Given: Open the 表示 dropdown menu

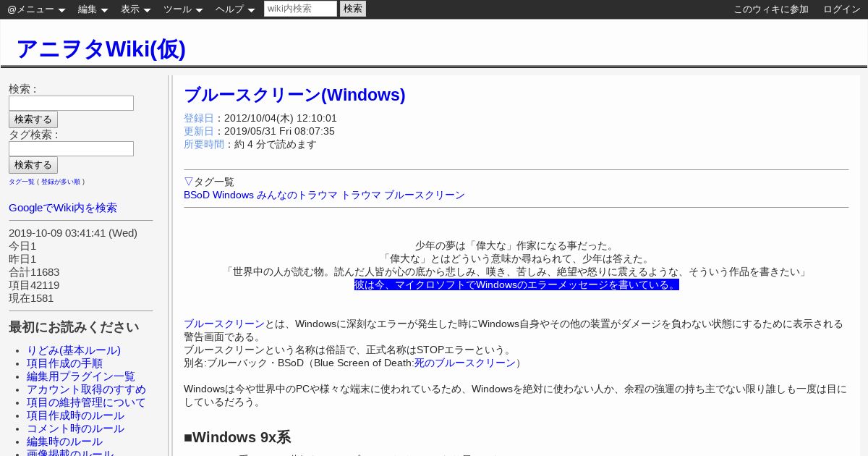Looking at the screenshot, I should (135, 9).
